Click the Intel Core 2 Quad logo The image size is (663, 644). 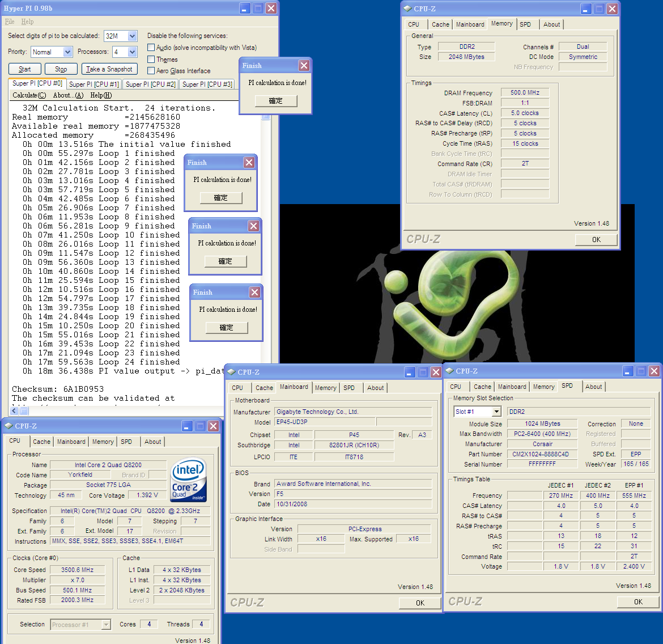pyautogui.click(x=188, y=481)
